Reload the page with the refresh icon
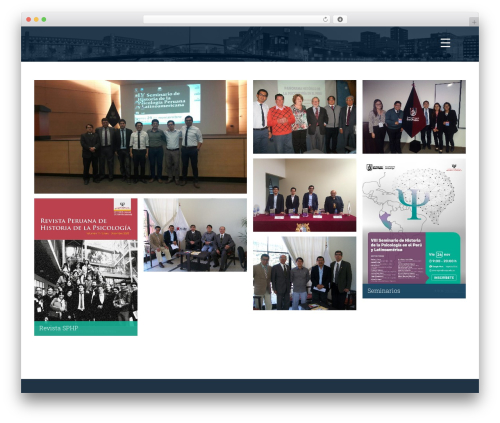Screen dimensions: 500x423 click(325, 20)
